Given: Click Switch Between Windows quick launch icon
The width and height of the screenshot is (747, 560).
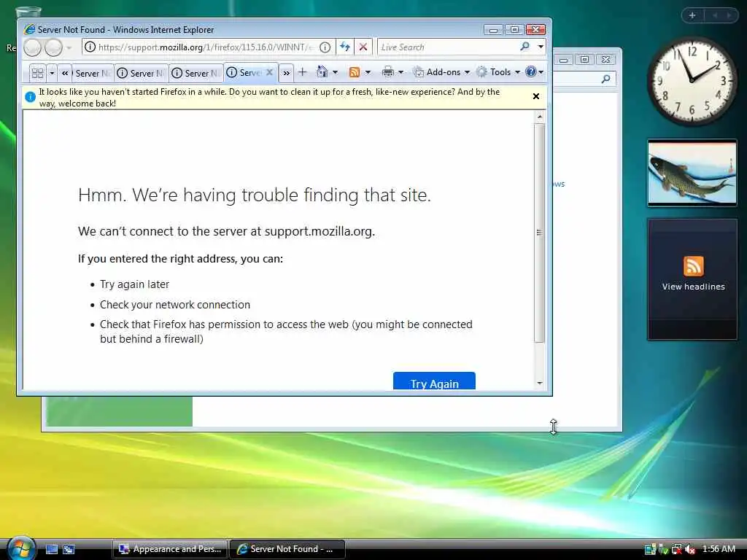Looking at the screenshot, I should (x=69, y=549).
